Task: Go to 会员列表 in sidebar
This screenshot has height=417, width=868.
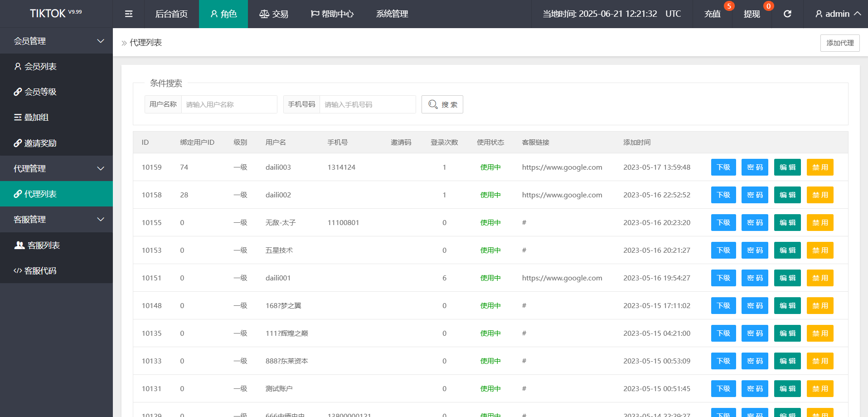Action: (57, 66)
